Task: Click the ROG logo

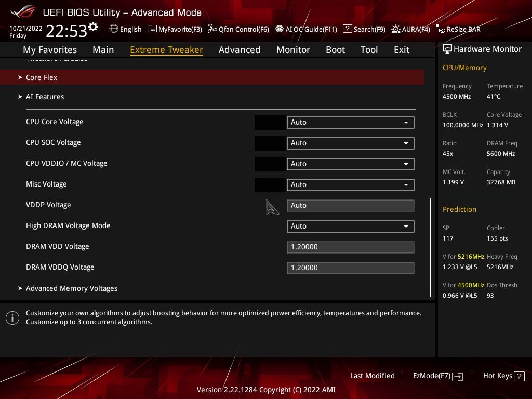Action: 22,11
